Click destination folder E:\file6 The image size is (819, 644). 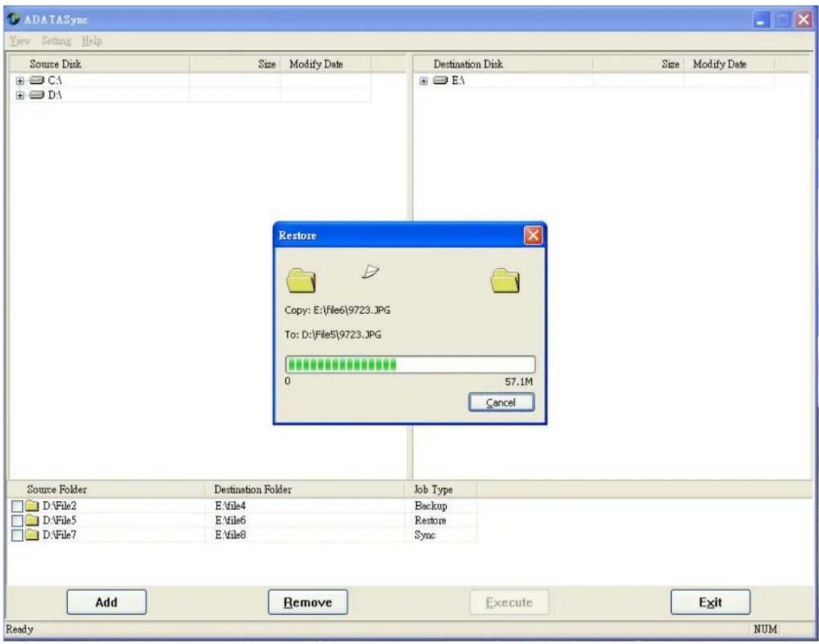231,521
